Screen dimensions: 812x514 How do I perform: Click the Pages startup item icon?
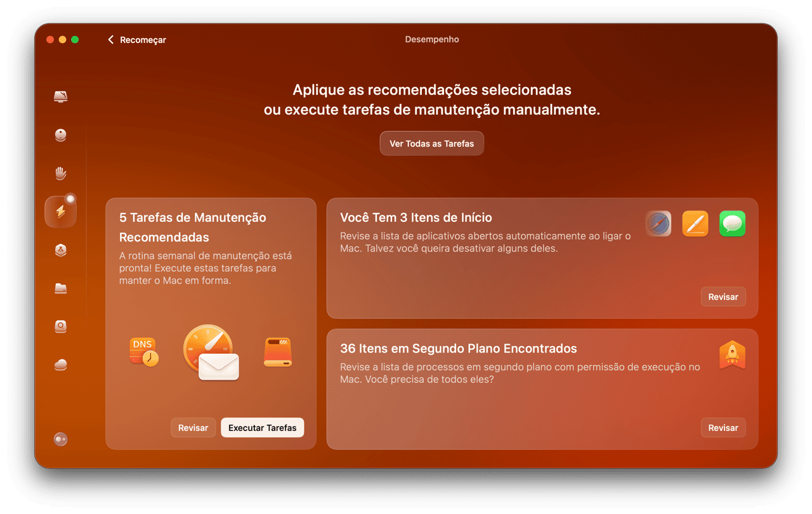click(695, 224)
